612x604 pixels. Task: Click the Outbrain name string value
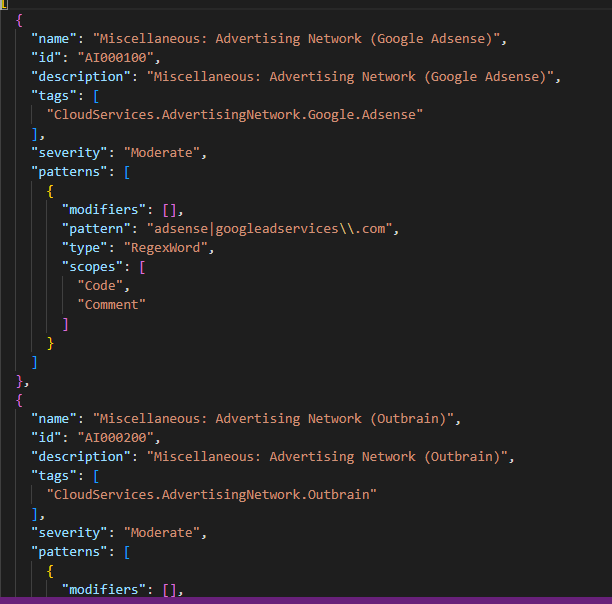tap(273, 419)
